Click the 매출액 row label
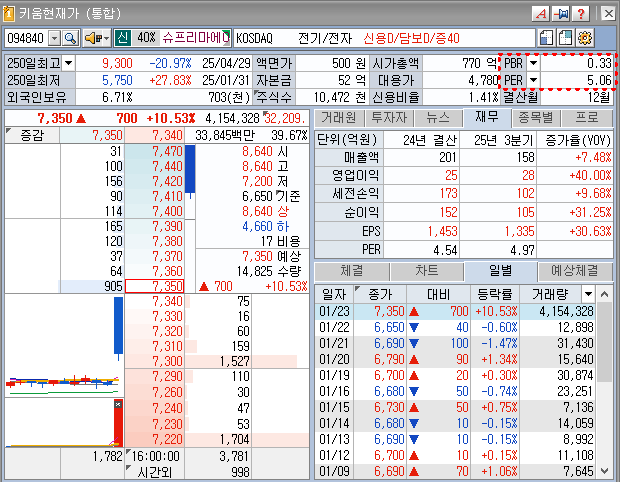This screenshot has width=620, height=482. click(361, 157)
